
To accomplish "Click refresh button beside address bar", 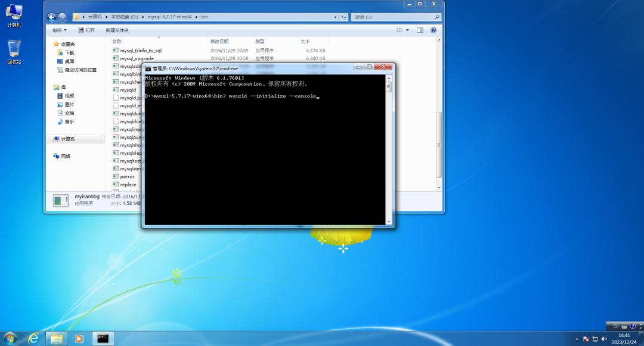I will tap(344, 17).
